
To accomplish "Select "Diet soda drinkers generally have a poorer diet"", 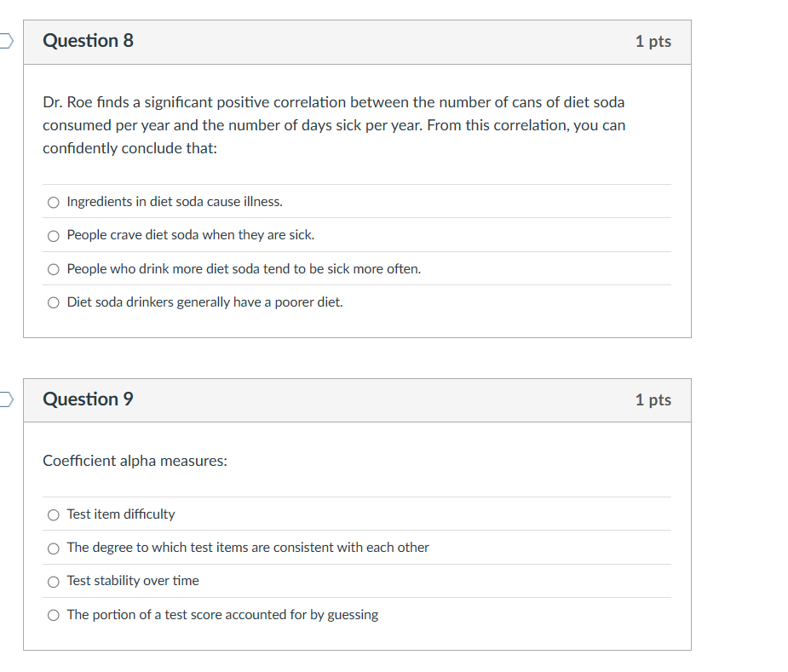I will pos(53,302).
